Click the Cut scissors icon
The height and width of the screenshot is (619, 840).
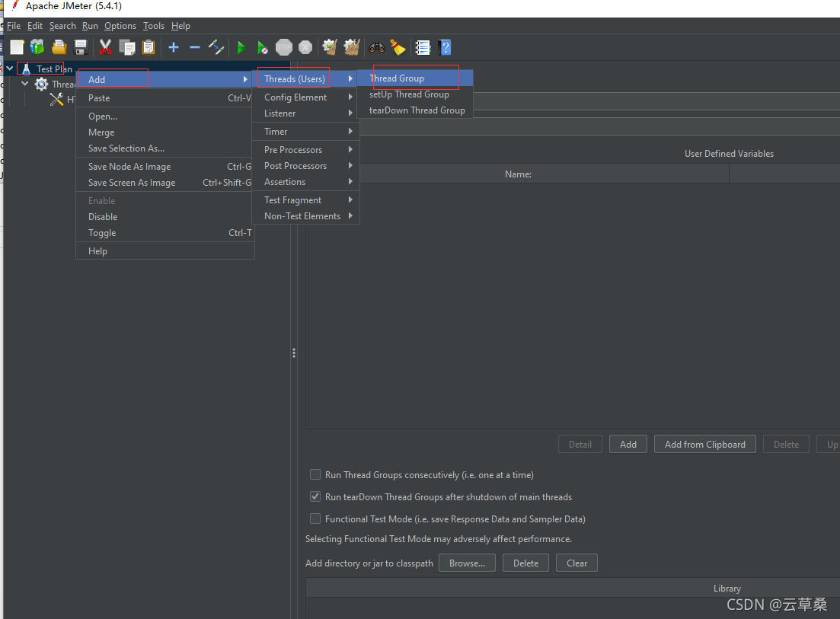point(106,47)
